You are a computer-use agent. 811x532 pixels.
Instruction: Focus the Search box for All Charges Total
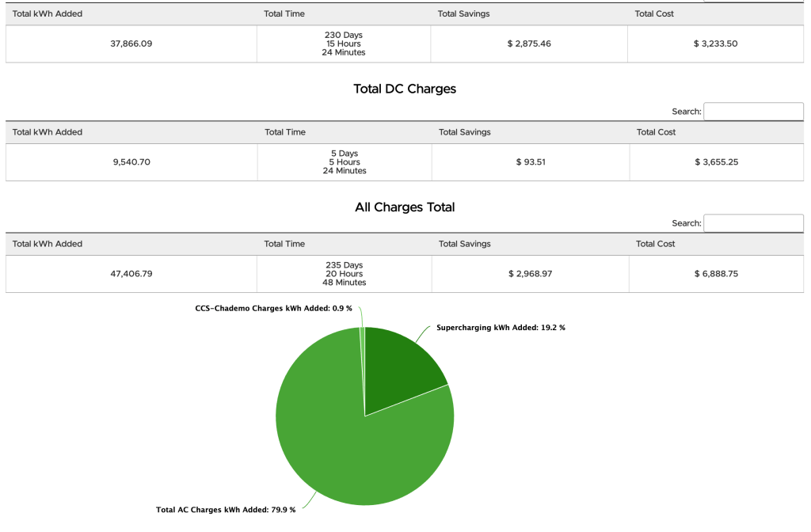point(753,223)
